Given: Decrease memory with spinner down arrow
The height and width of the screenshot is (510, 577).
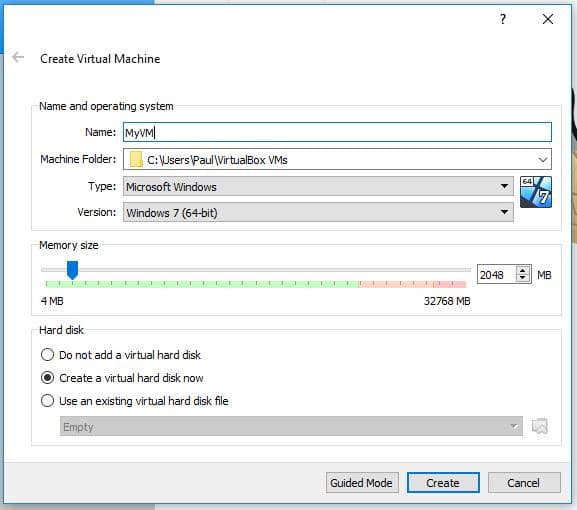Looking at the screenshot, I should pos(523,279).
